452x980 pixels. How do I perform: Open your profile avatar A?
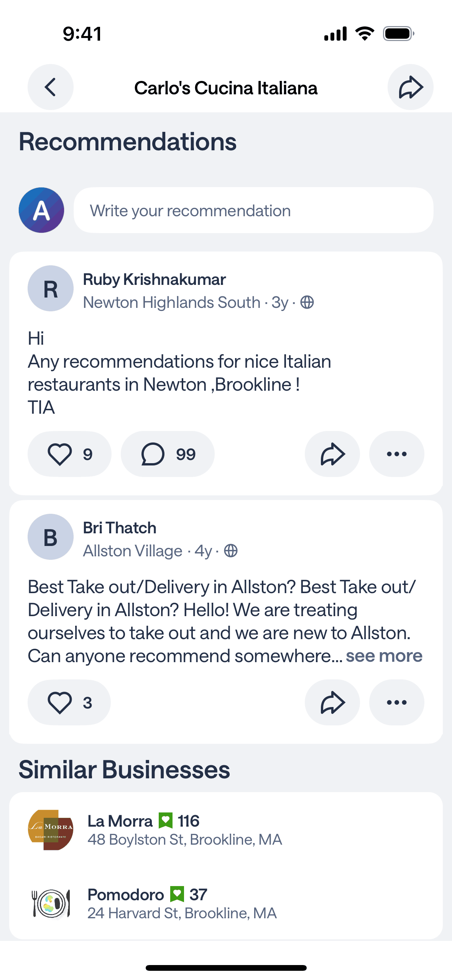point(41,210)
